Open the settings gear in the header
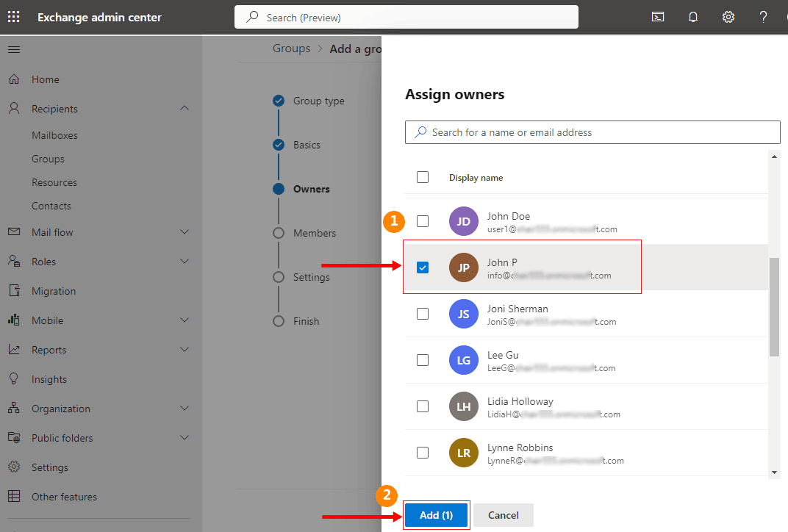The height and width of the screenshot is (532, 788). 728,17
